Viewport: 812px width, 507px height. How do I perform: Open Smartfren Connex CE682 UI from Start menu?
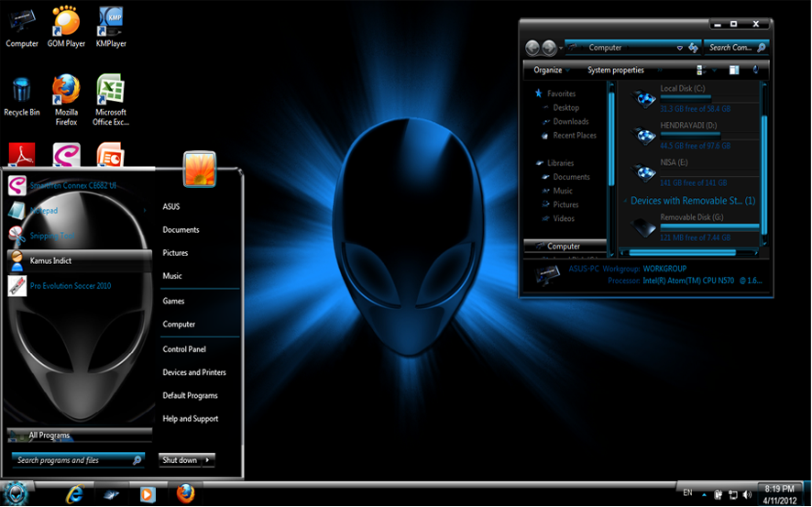(79, 185)
